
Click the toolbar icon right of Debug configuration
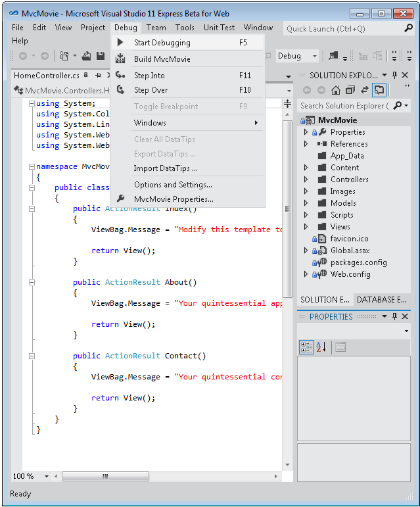coord(333,56)
